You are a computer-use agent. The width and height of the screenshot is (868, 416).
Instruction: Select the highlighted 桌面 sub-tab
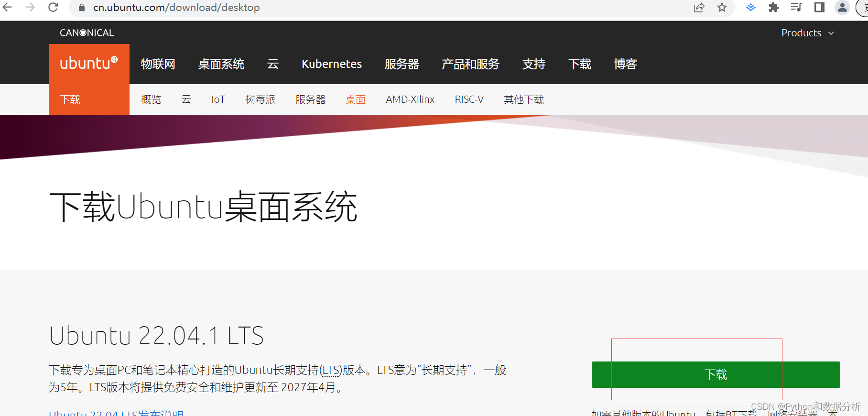356,99
